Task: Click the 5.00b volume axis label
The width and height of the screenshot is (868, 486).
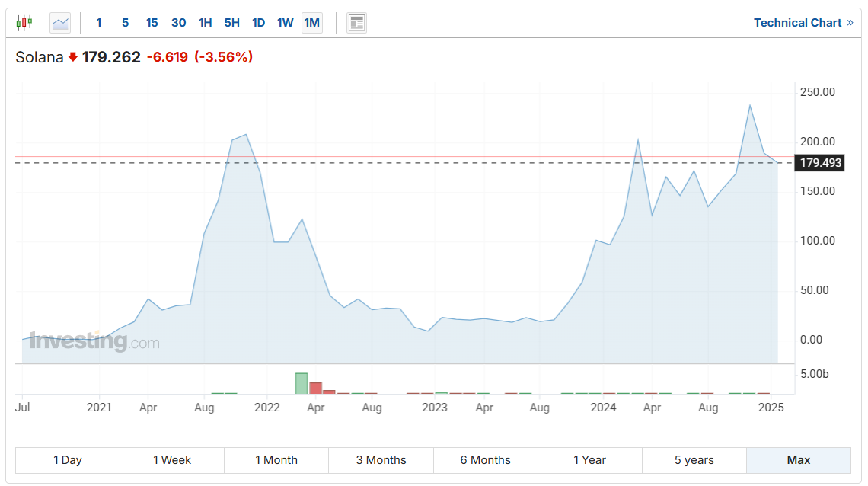Action: [814, 374]
